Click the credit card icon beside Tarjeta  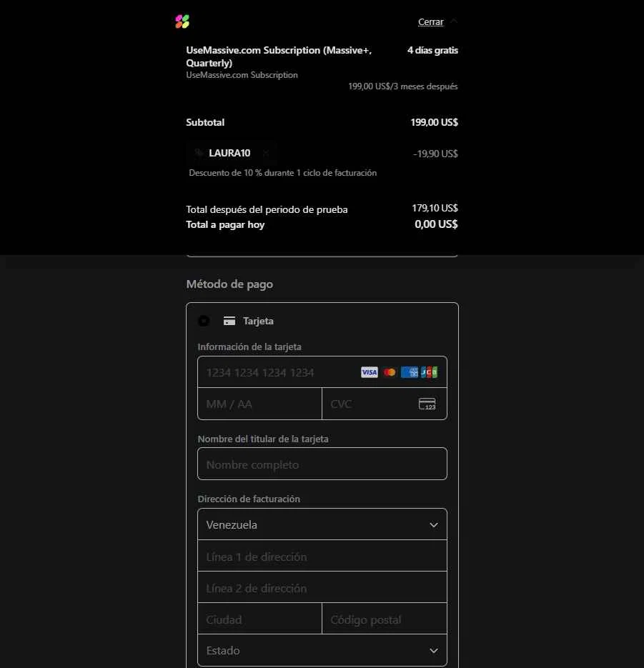(x=229, y=321)
